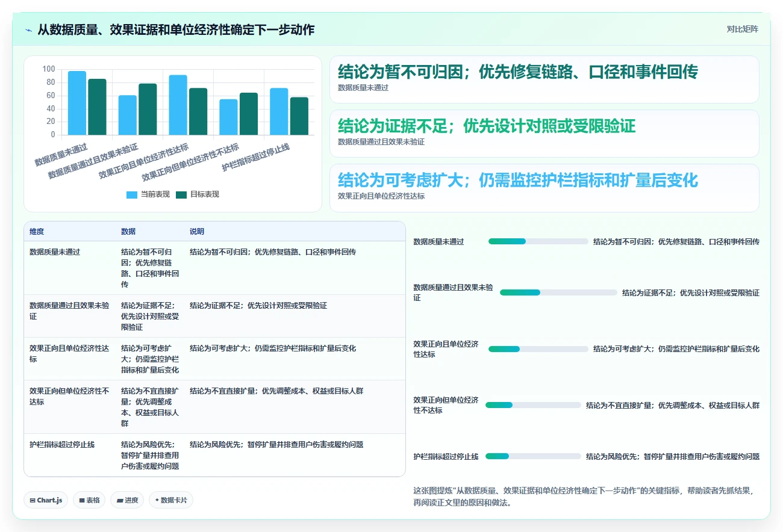Click the 目标表现 bar for 效果正向但单位经济性不达标
This screenshot has height=532, width=783.
[x=249, y=114]
